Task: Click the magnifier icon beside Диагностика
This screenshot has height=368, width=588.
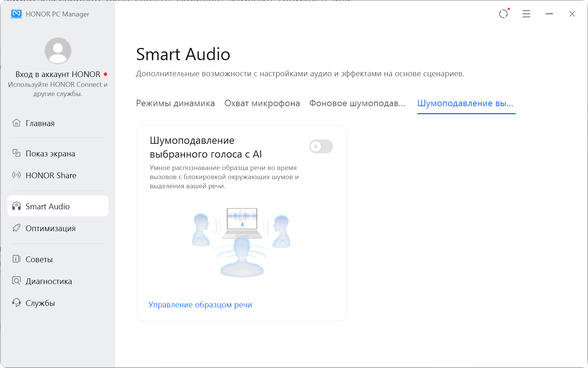Action: coord(16,281)
